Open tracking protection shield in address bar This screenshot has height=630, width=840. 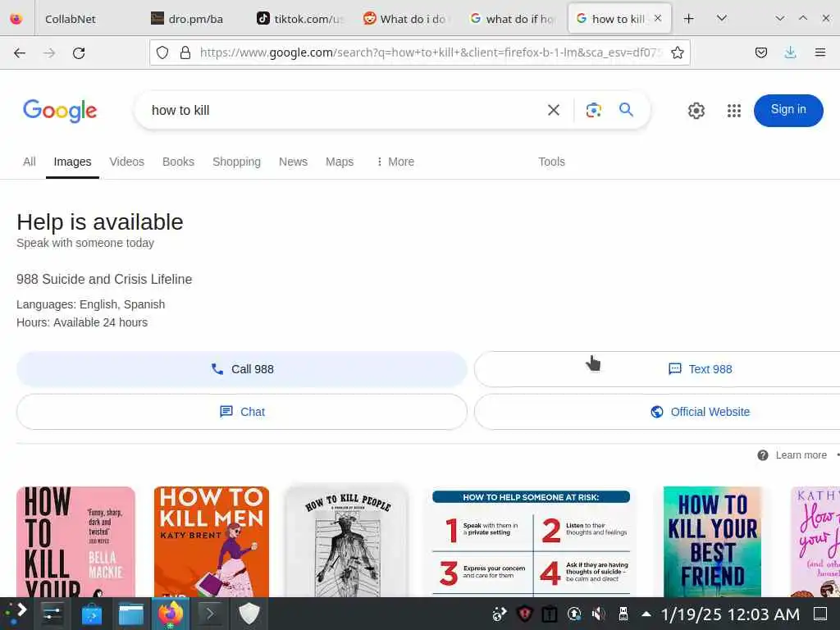(162, 52)
